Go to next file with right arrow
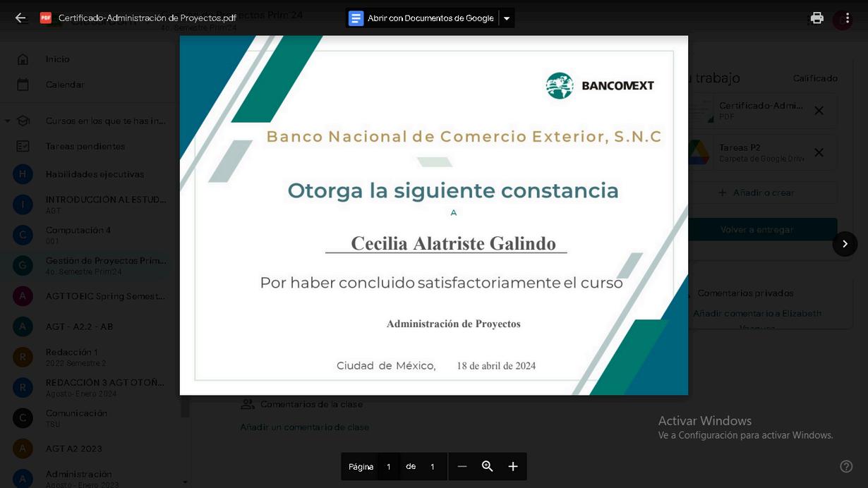This screenshot has height=488, width=868. coord(845,243)
